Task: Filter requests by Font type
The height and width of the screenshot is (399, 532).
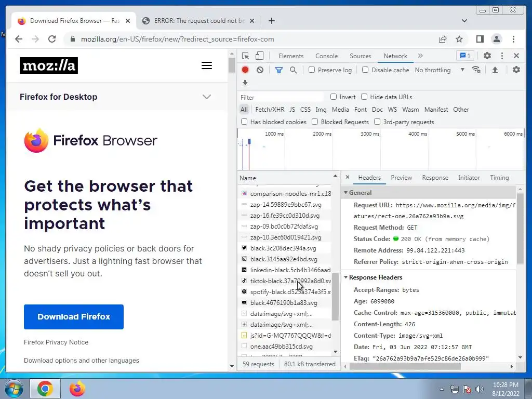Action: click(x=361, y=109)
